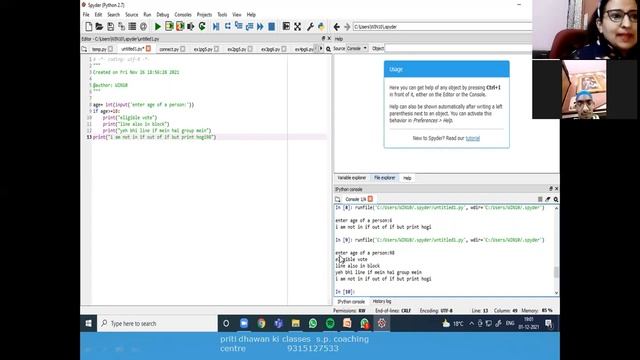The height and width of the screenshot is (360, 640).
Task: Click the debug Step return icon
Action: (x=249, y=27)
